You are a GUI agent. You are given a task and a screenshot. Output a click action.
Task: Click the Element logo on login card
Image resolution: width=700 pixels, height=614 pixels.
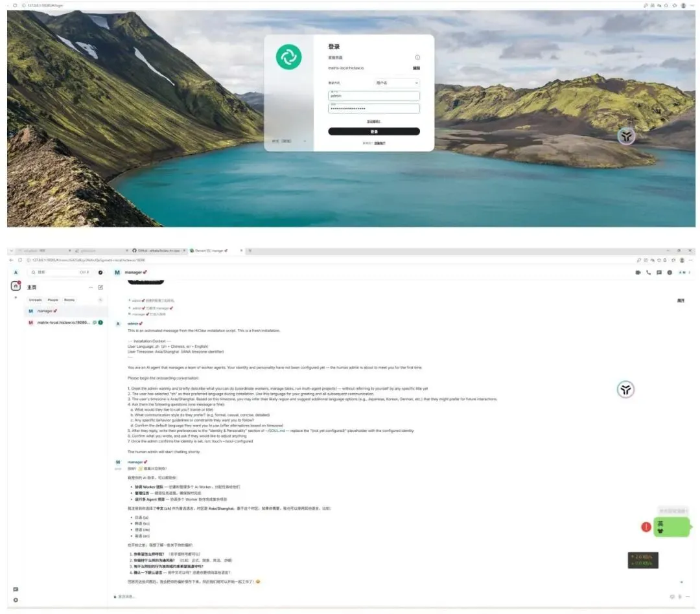(x=288, y=56)
